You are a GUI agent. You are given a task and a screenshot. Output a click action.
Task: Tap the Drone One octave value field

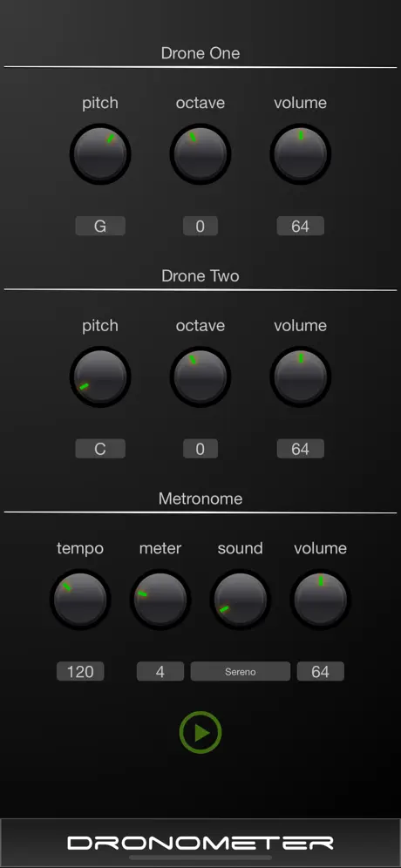[200, 226]
